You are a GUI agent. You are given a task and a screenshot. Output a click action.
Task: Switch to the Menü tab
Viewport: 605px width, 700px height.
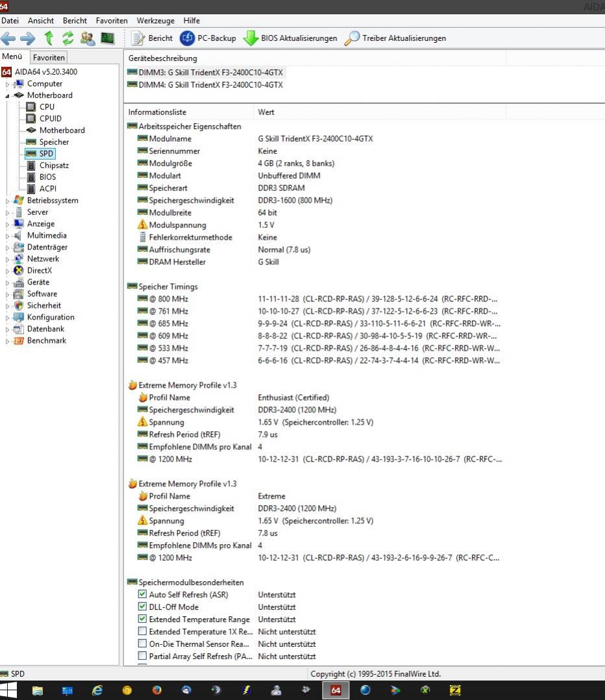[12, 56]
